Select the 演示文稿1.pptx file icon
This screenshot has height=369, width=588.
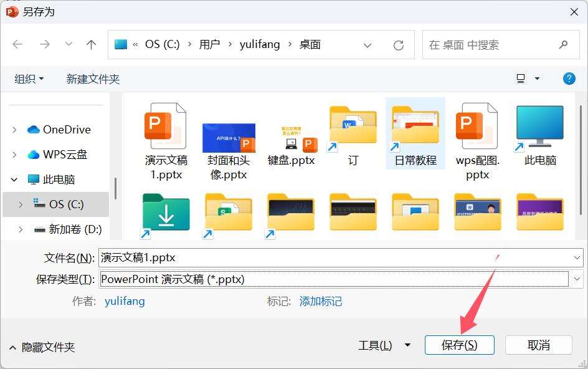point(166,126)
